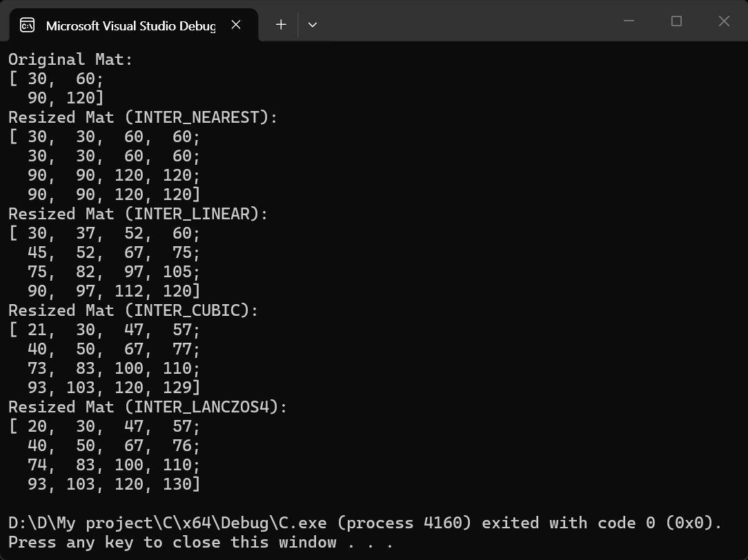
Task: Click the row "93, 103, 120, 130]"
Action: point(114,484)
